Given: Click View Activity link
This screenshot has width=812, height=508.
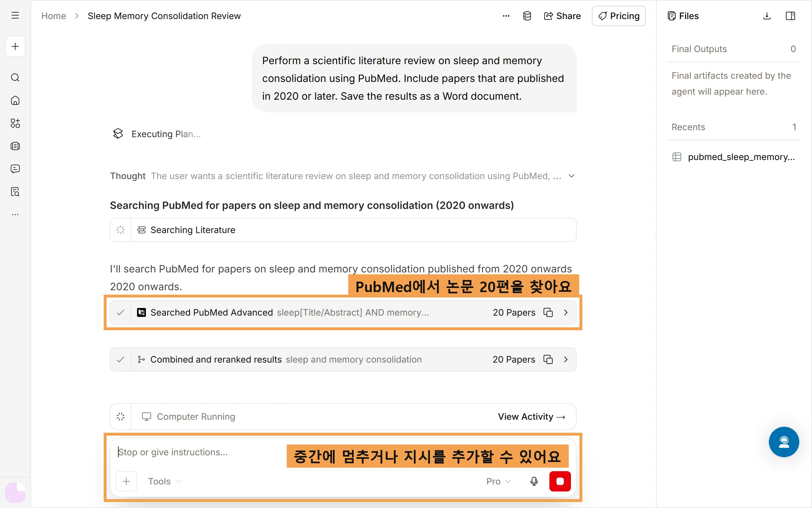Looking at the screenshot, I should pos(532,417).
